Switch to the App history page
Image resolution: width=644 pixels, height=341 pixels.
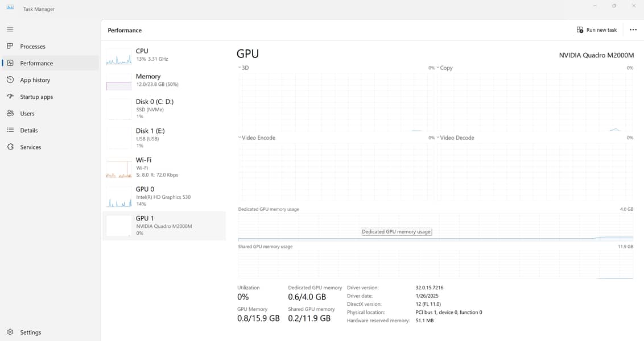coord(35,80)
